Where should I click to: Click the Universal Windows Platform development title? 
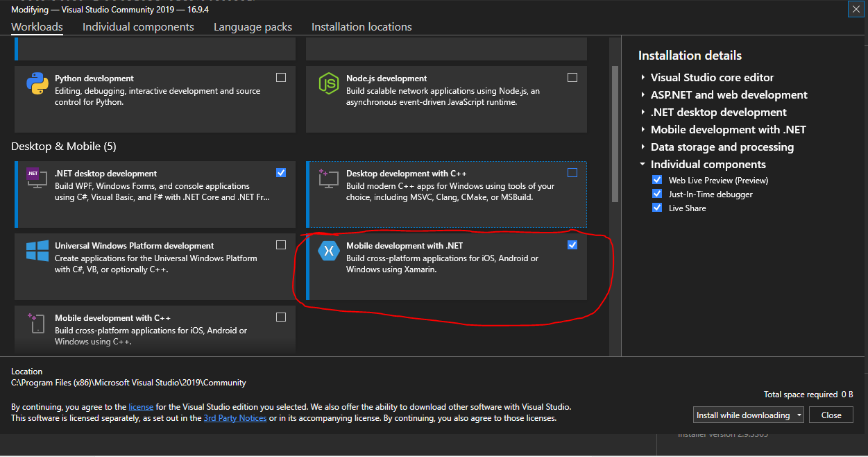(x=135, y=246)
